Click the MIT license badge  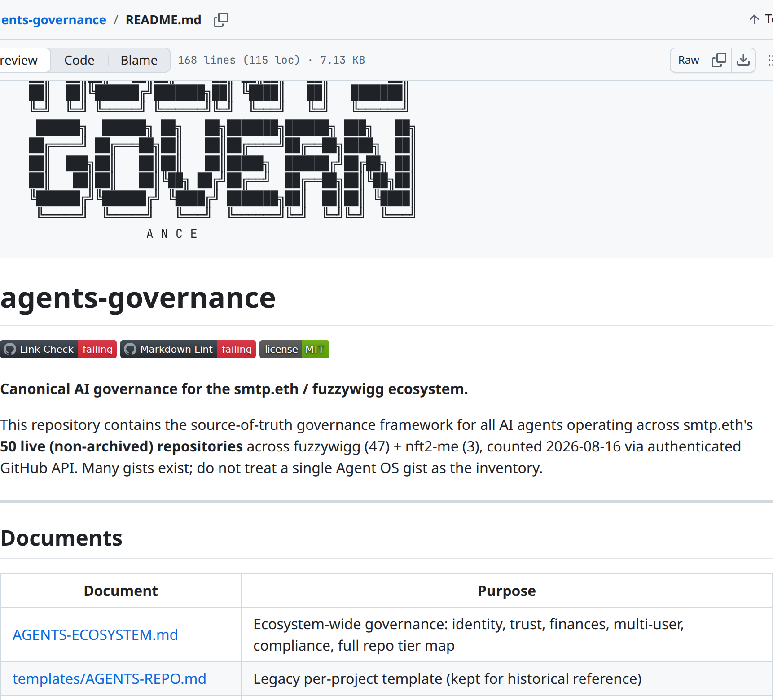(294, 349)
